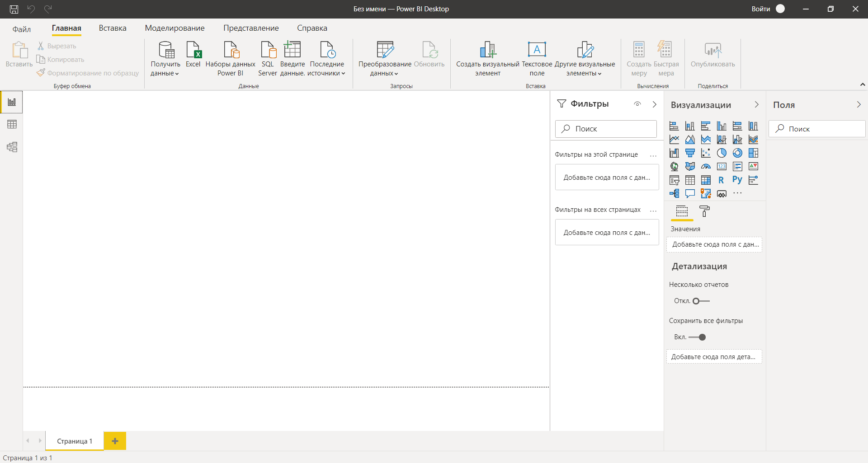868x463 pixels.
Task: Switch to the Справка tab
Action: pyautogui.click(x=312, y=28)
